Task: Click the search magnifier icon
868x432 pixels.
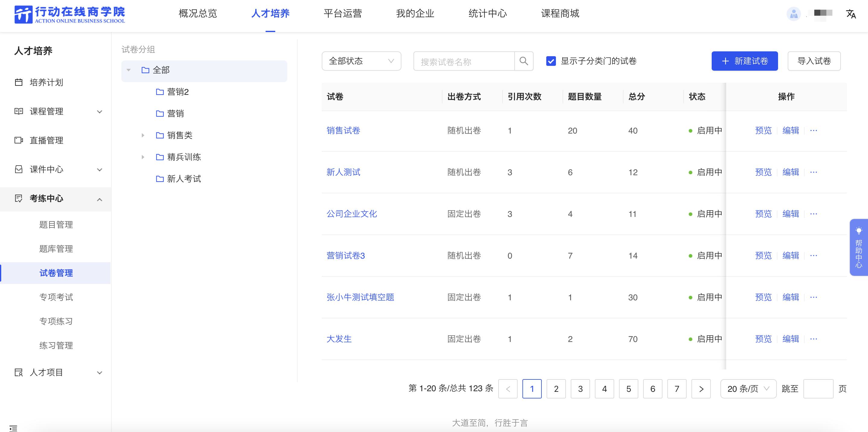Action: pyautogui.click(x=524, y=61)
